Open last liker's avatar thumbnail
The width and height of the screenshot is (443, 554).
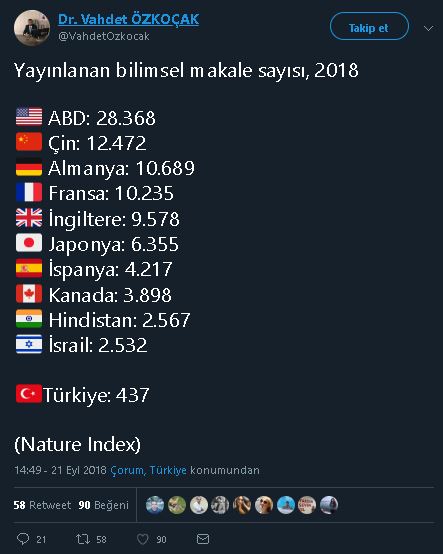point(329,505)
